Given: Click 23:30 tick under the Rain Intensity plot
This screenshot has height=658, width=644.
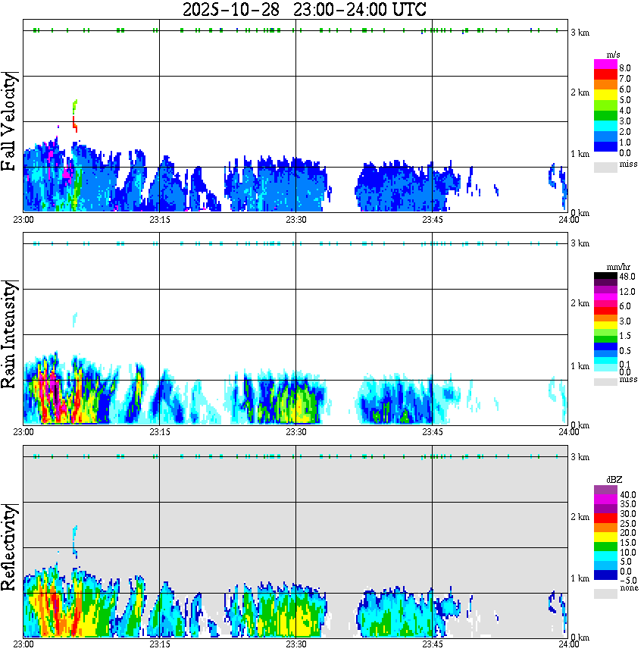Looking at the screenshot, I should click(296, 432).
